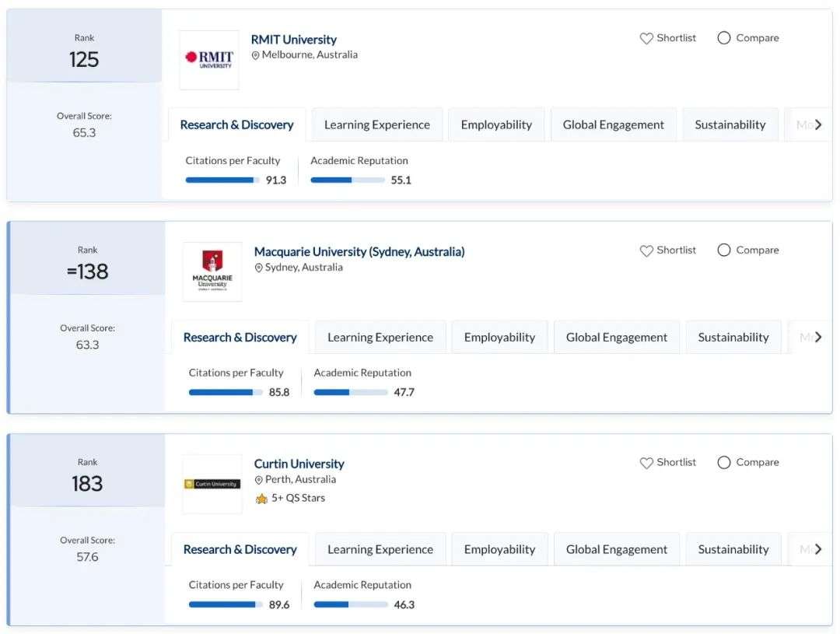The height and width of the screenshot is (634, 840).
Task: Open Curtin's Sustainability tab
Action: 733,549
